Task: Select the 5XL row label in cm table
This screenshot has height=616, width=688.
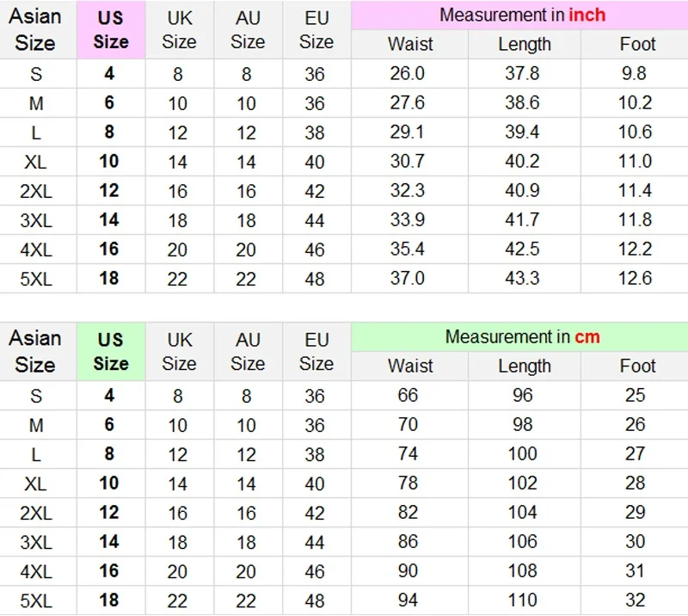Action: [x=36, y=601]
